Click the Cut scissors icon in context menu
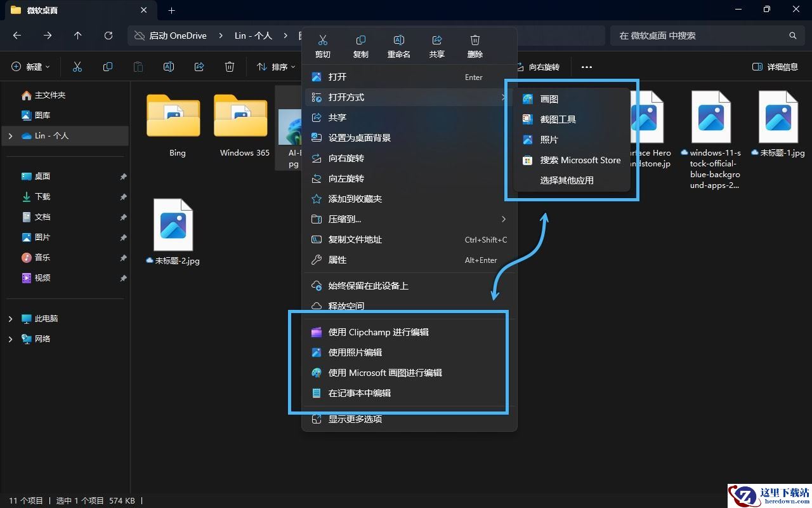 coord(323,40)
